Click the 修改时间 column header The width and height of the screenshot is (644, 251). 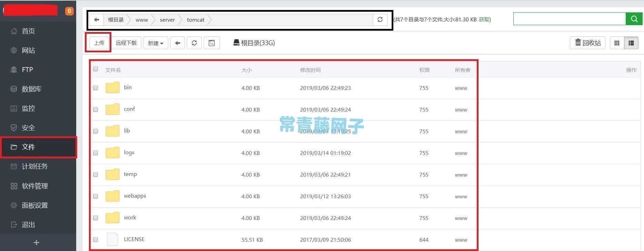click(310, 70)
